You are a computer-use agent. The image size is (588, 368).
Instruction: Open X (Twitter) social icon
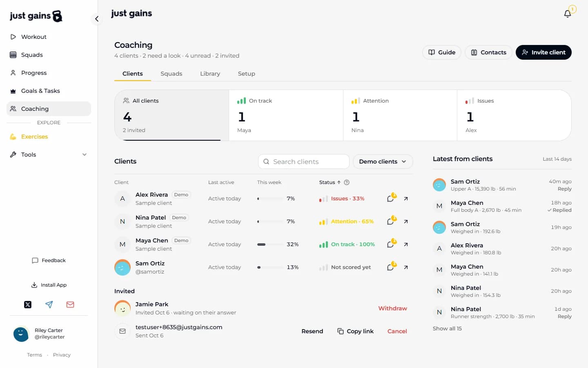coord(28,305)
